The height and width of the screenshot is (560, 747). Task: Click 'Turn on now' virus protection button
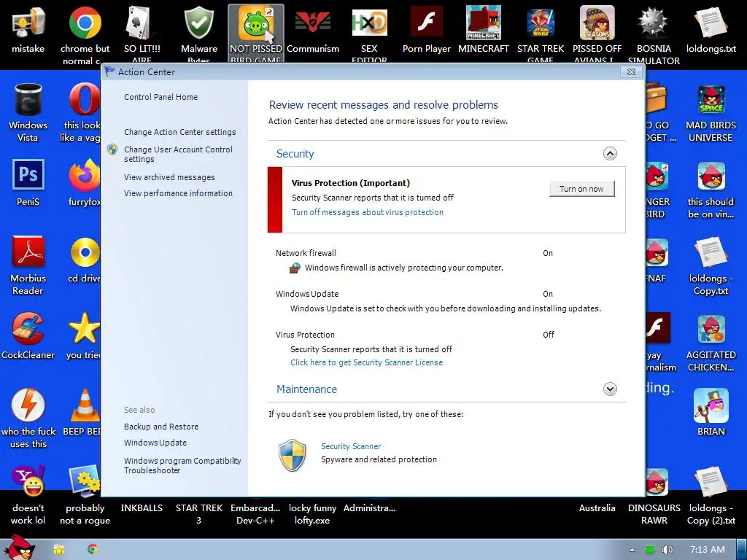pos(581,189)
